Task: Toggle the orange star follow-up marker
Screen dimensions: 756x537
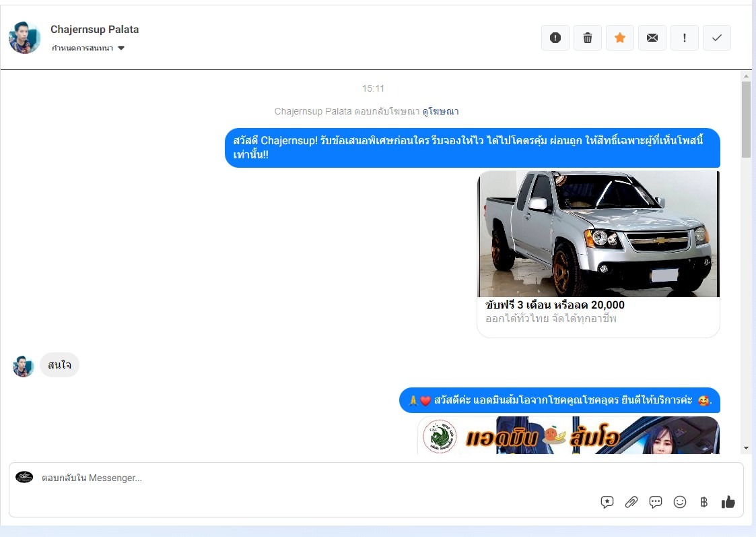Action: point(620,38)
